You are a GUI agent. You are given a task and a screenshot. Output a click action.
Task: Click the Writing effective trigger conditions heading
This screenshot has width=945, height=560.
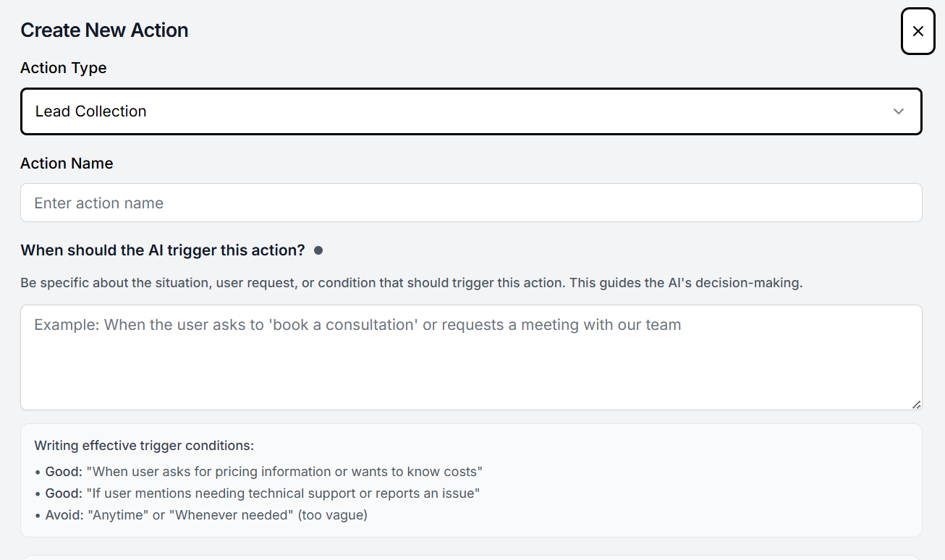tap(143, 445)
